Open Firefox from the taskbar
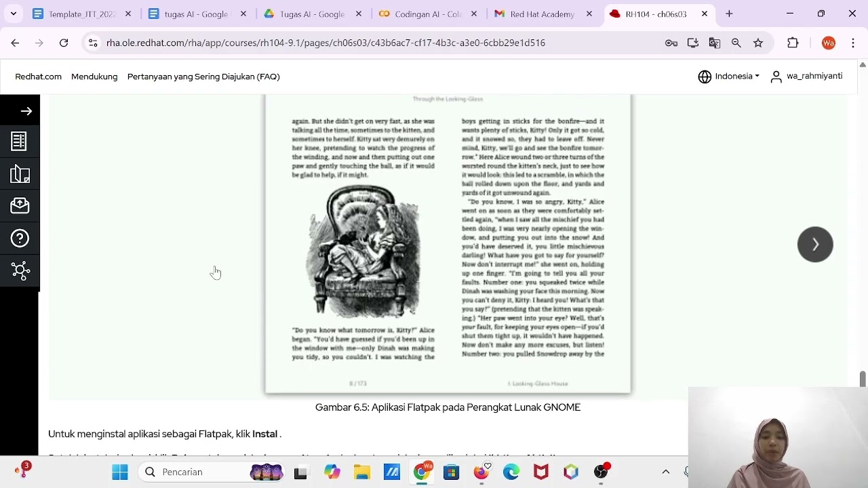This screenshot has width=868, height=488. [481, 472]
